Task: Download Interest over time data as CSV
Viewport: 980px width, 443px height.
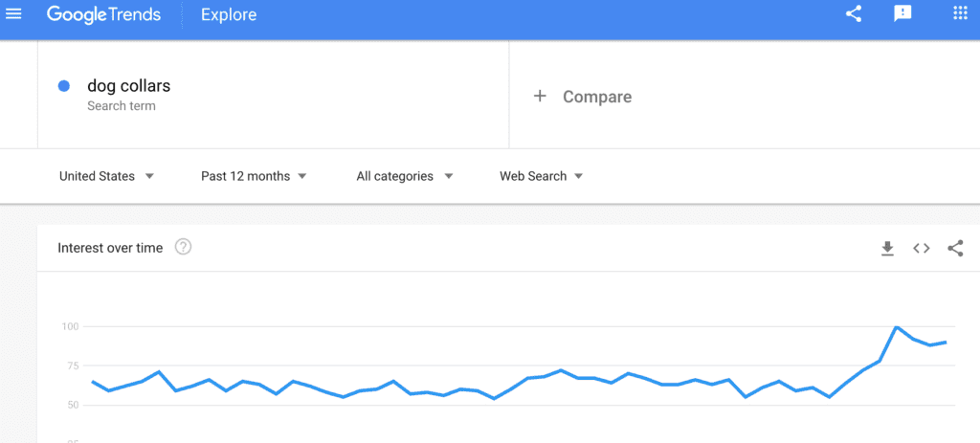Action: coord(887,249)
